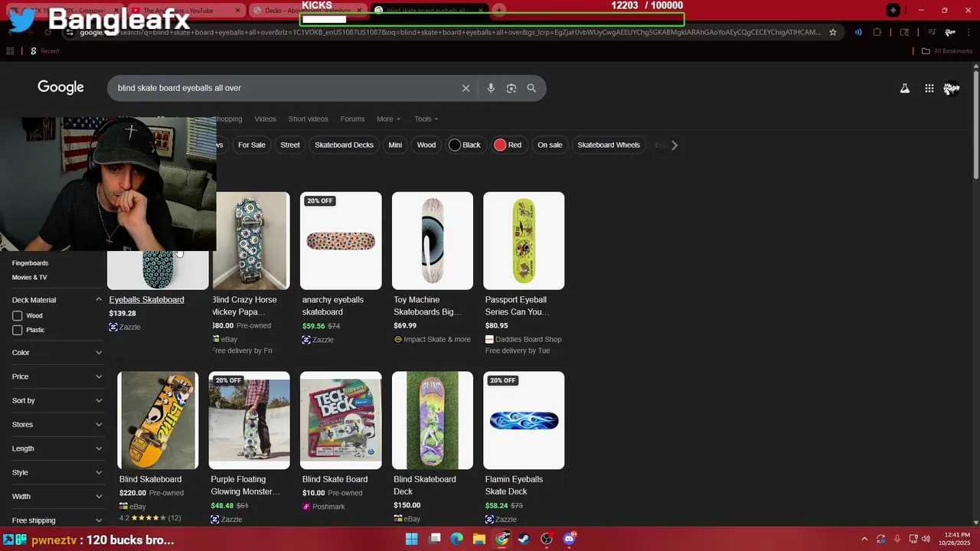
Task: Open Task View from the taskbar
Action: [x=435, y=539]
